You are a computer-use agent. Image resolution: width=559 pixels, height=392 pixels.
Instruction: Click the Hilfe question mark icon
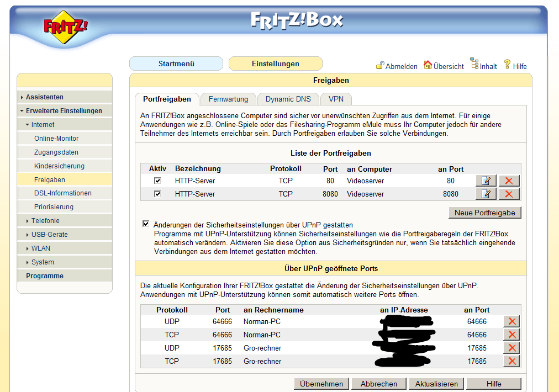point(507,65)
